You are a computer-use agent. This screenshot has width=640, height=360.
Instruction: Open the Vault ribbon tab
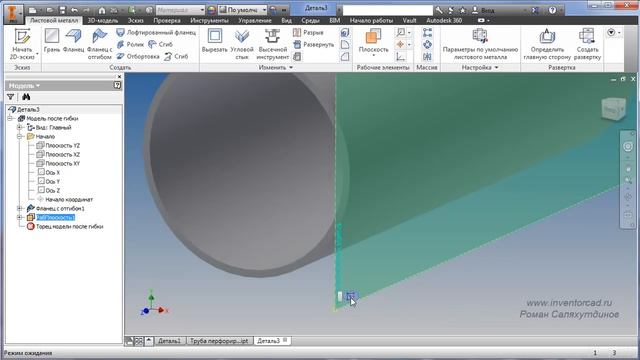click(x=409, y=20)
